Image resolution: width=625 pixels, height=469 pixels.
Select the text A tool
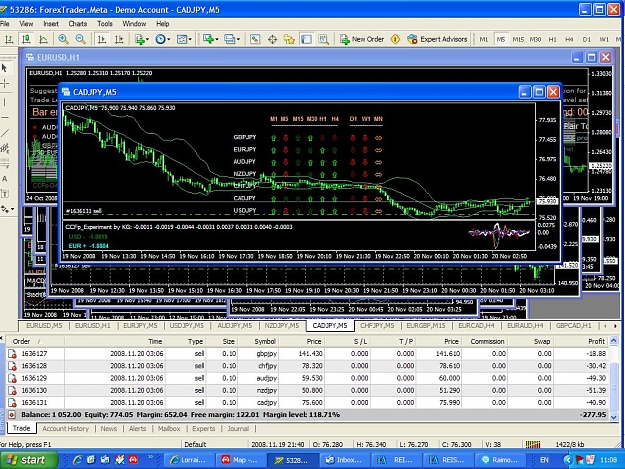pos(5,179)
